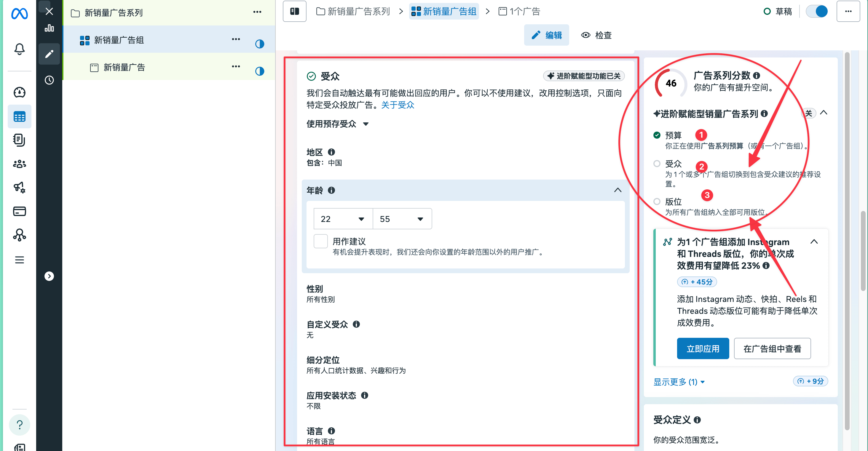Open the 关于受众 link
This screenshot has height=451, width=868.
397,105
